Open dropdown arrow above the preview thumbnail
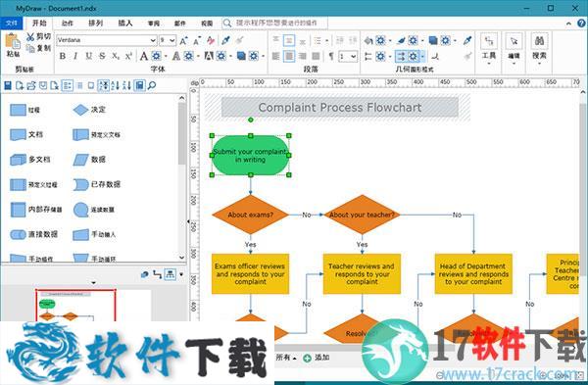Image resolution: width=588 pixels, height=385 pixels. click(x=93, y=283)
